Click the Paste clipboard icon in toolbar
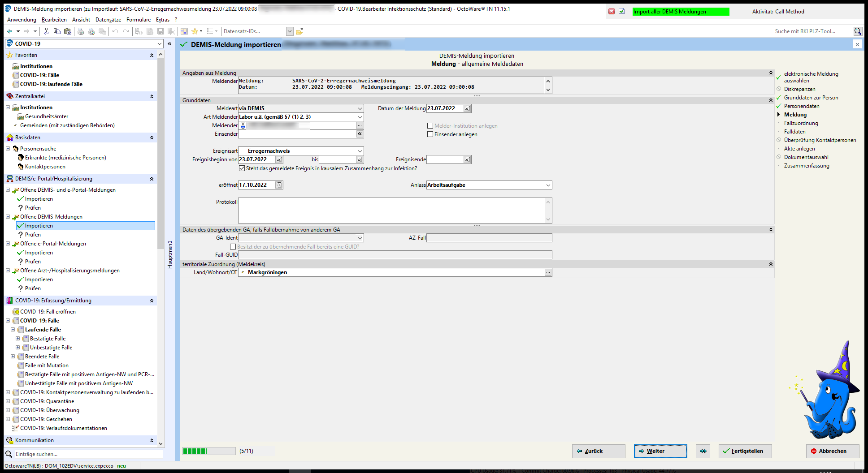868x473 pixels. [x=68, y=31]
